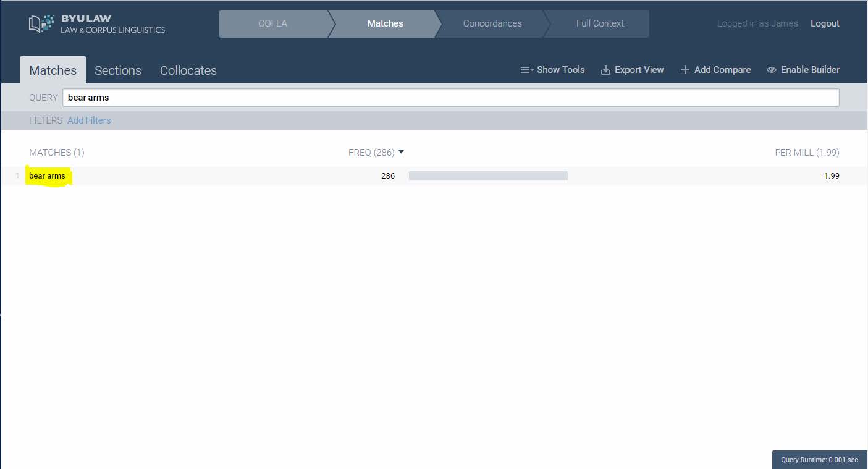Click the query input field
The width and height of the screenshot is (868, 469).
tap(450, 98)
